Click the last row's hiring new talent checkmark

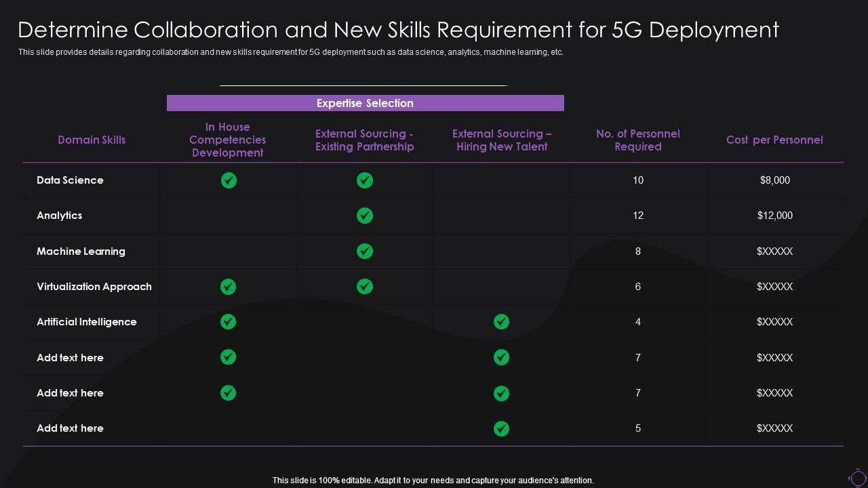pyautogui.click(x=501, y=428)
